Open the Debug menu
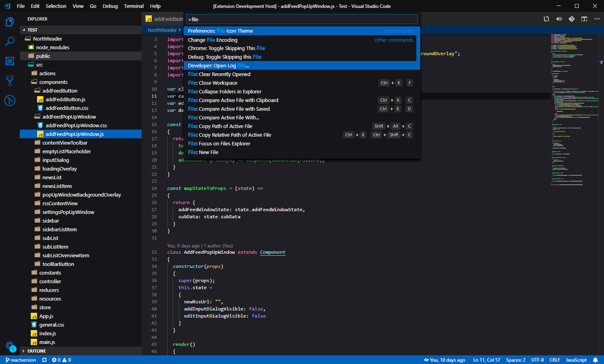The height and width of the screenshot is (364, 604). click(x=110, y=6)
